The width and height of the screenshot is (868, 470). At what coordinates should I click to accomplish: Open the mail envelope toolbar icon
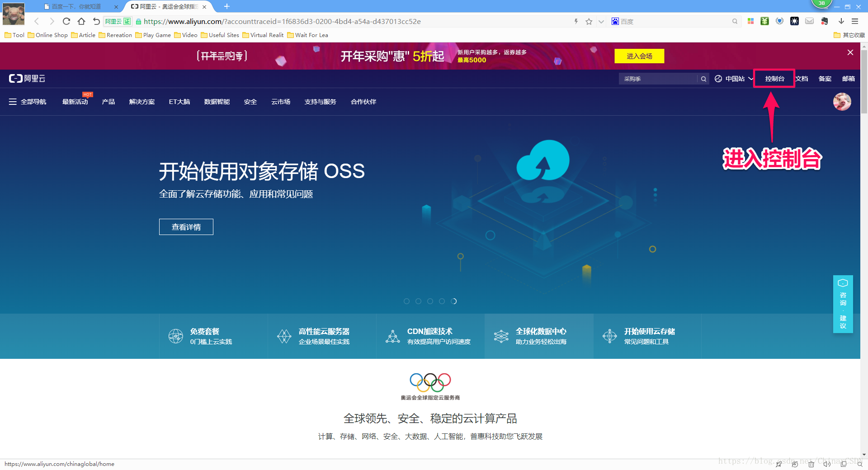810,21
